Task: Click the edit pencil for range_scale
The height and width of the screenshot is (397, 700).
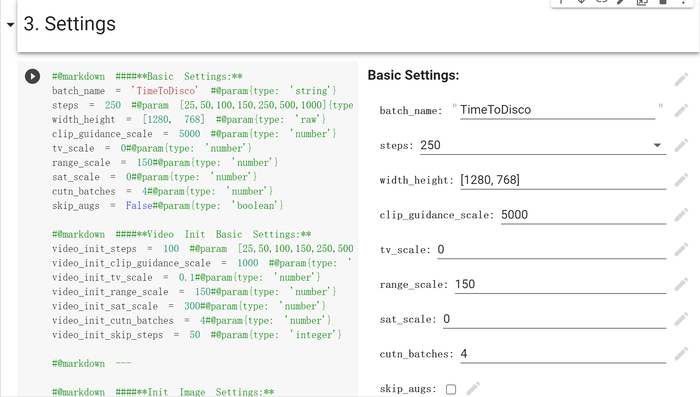Action: 681,284
